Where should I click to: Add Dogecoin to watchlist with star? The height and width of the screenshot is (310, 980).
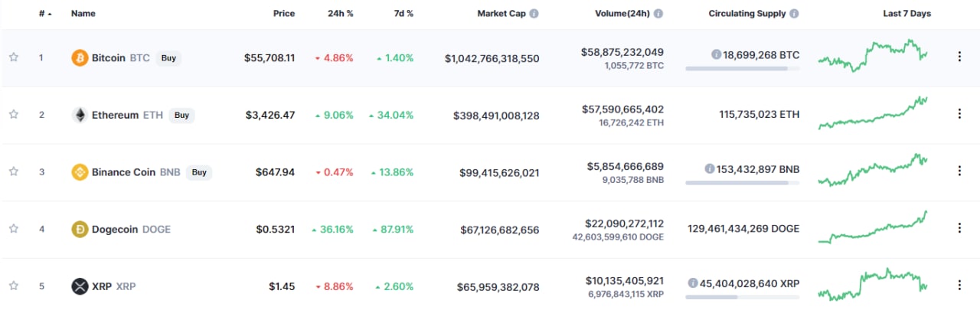coord(14,229)
